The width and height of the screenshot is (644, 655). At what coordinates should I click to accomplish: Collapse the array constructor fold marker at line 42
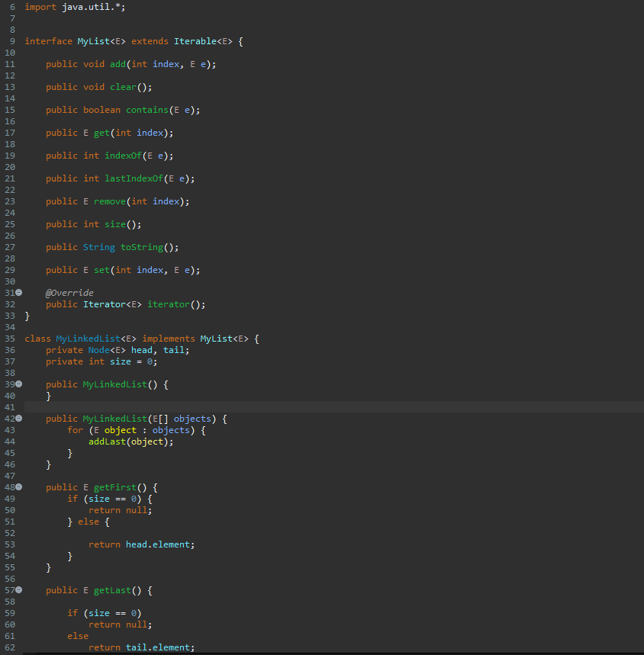pyautogui.click(x=20, y=418)
